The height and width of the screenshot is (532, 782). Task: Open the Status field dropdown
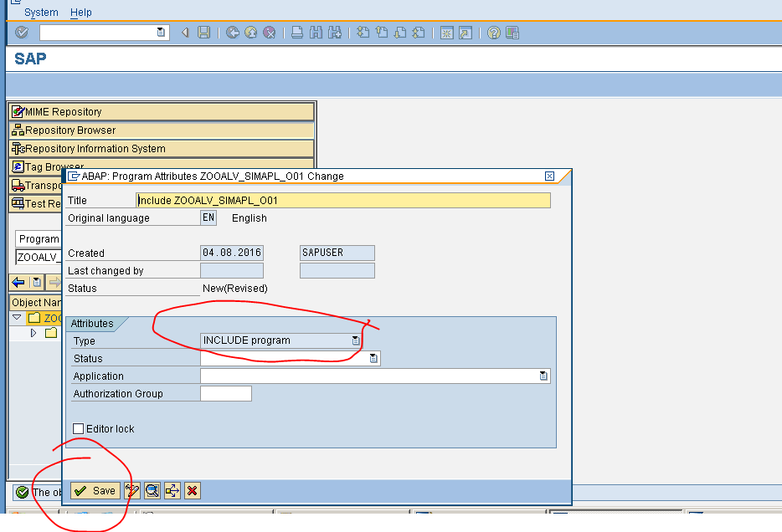373,358
